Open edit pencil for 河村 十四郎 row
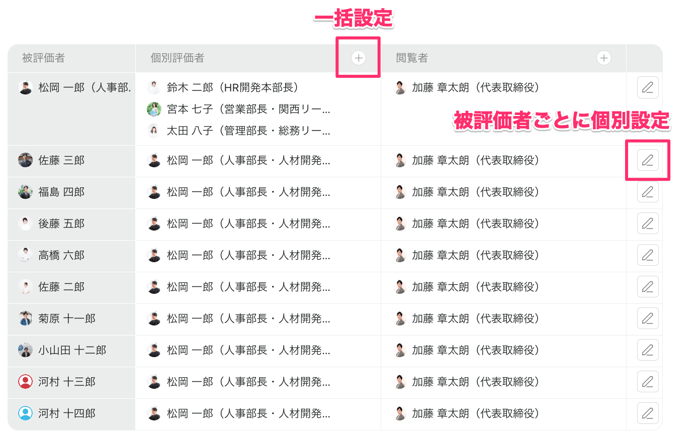700x439 pixels. (x=647, y=413)
